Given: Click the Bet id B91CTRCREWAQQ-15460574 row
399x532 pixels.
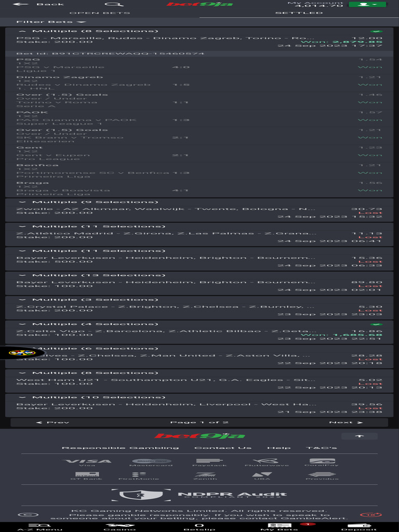Looking at the screenshot, I should pyautogui.click(x=199, y=54).
